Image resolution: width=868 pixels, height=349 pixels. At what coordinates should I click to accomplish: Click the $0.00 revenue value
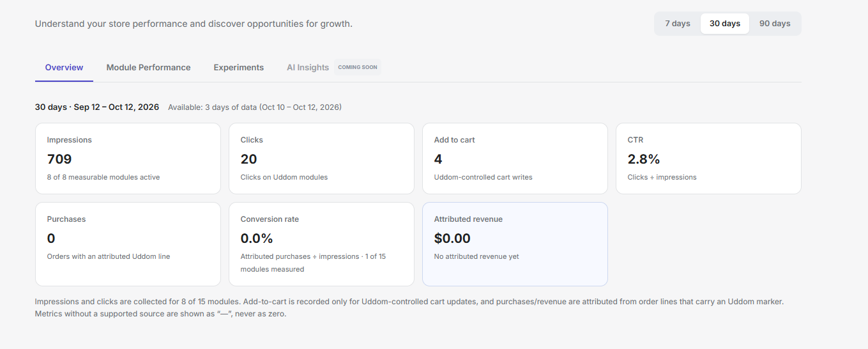(x=452, y=238)
